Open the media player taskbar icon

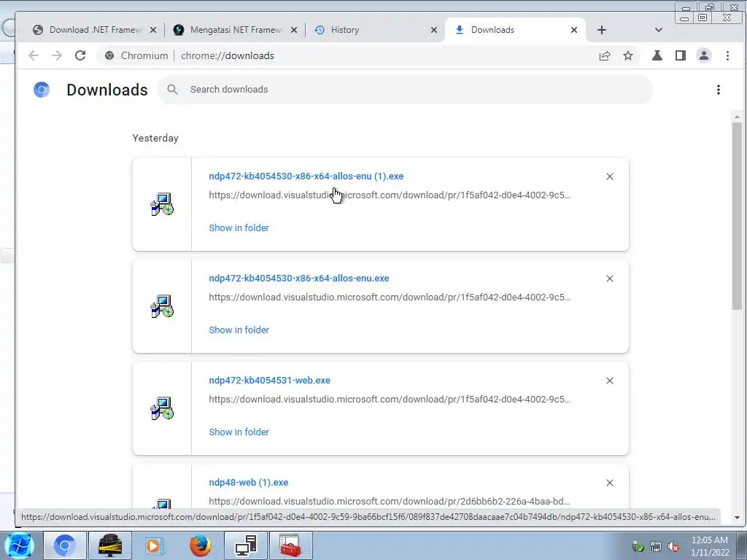[x=155, y=545]
